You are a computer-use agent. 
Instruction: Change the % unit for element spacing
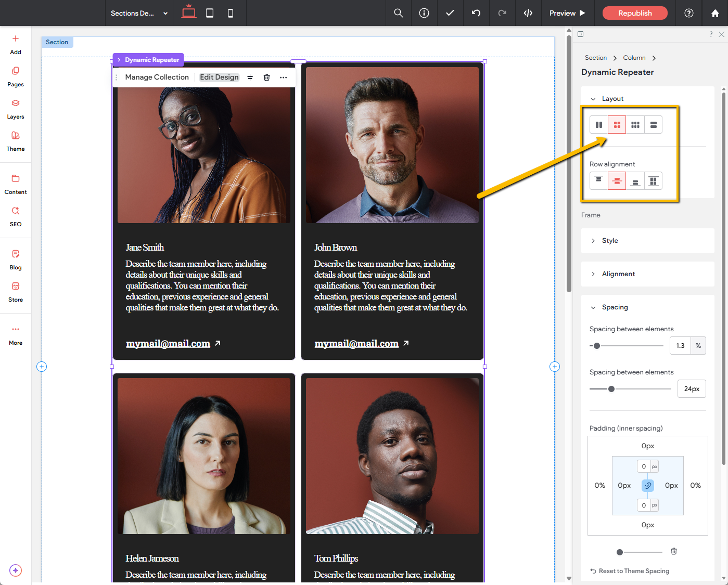[698, 346]
